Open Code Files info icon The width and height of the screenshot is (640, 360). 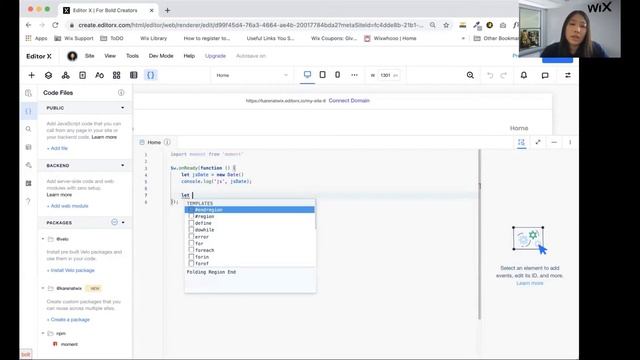point(121,93)
